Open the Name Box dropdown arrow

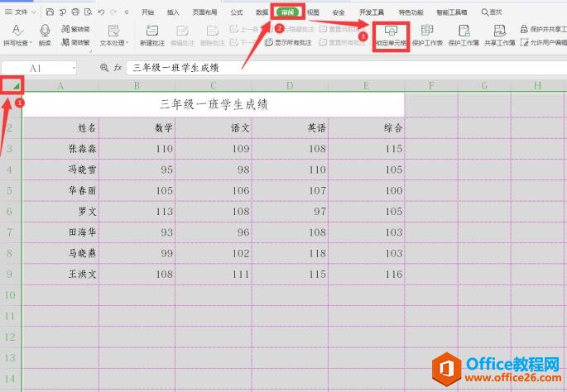click(x=73, y=67)
